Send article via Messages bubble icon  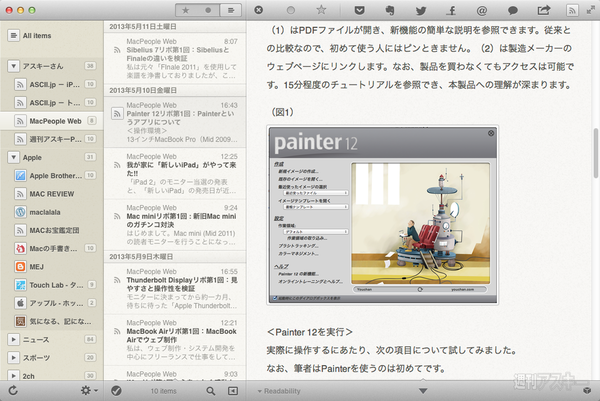point(512,11)
